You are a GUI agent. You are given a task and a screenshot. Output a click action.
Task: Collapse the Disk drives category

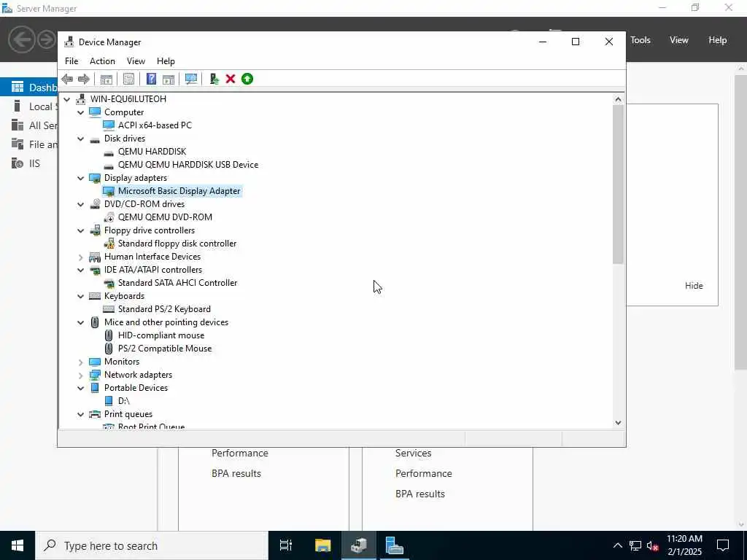click(81, 139)
